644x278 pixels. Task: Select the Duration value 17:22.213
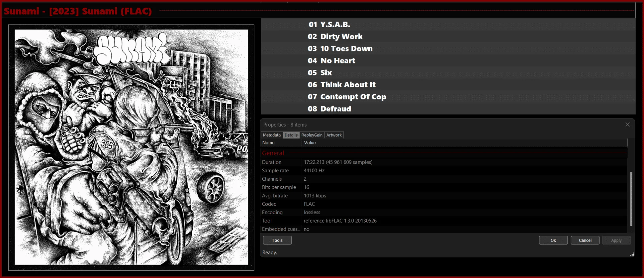click(338, 162)
